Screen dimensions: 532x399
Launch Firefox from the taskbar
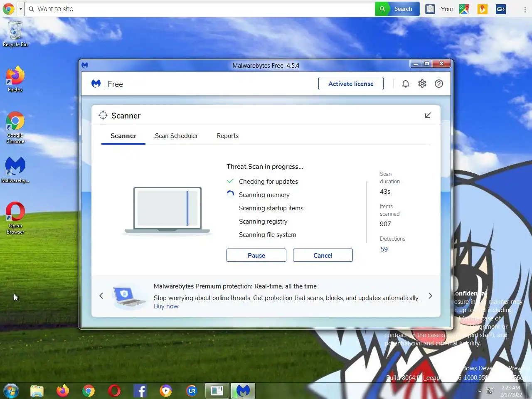[63, 391]
